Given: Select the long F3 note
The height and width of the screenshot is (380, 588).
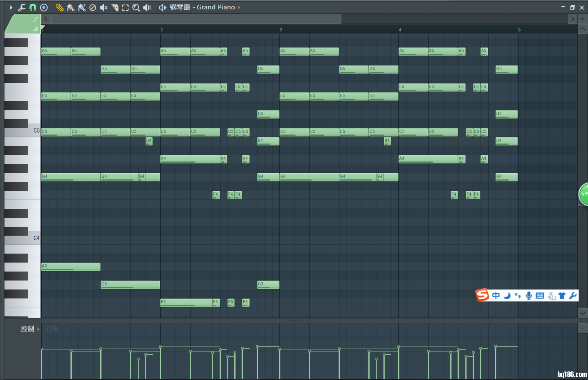Looking at the screenshot, I should click(186, 303).
